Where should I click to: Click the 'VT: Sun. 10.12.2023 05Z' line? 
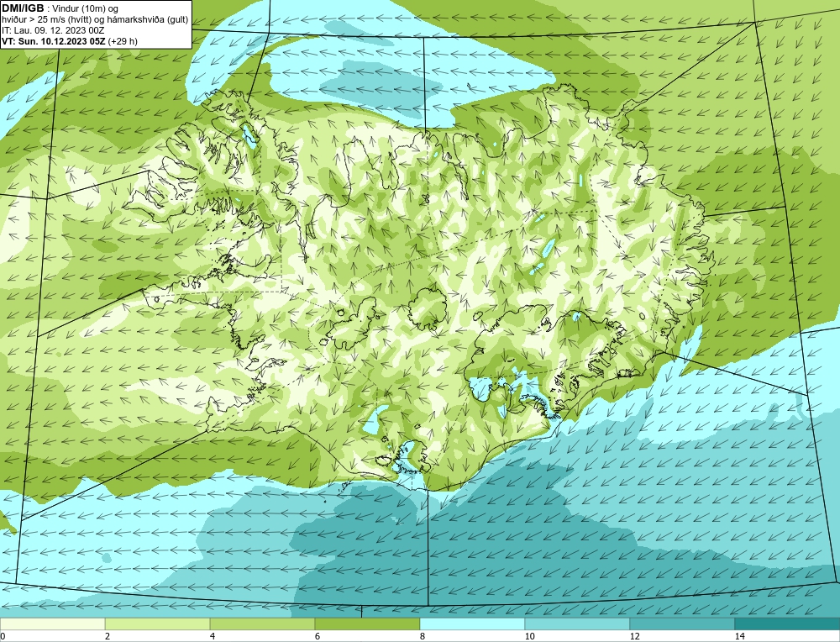(70, 41)
